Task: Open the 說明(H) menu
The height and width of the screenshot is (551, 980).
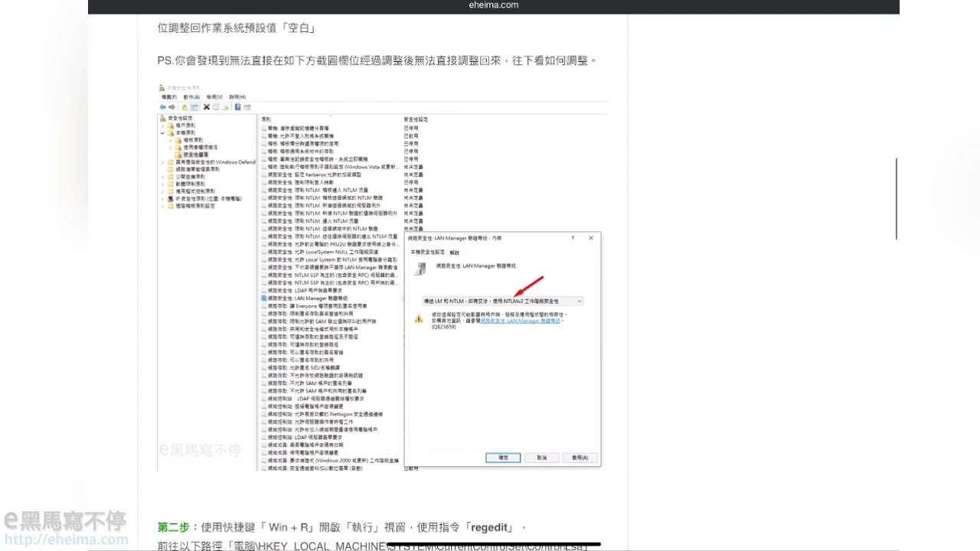Action: pos(237,97)
